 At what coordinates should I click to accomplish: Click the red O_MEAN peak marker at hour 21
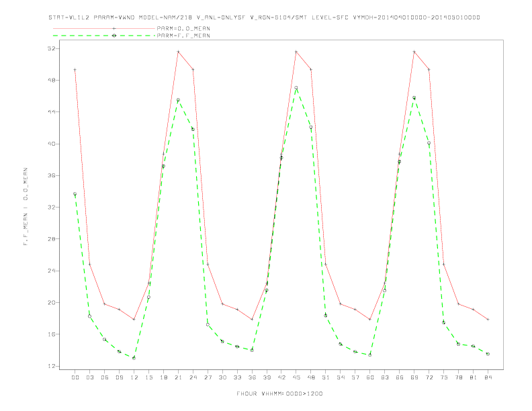pos(178,52)
